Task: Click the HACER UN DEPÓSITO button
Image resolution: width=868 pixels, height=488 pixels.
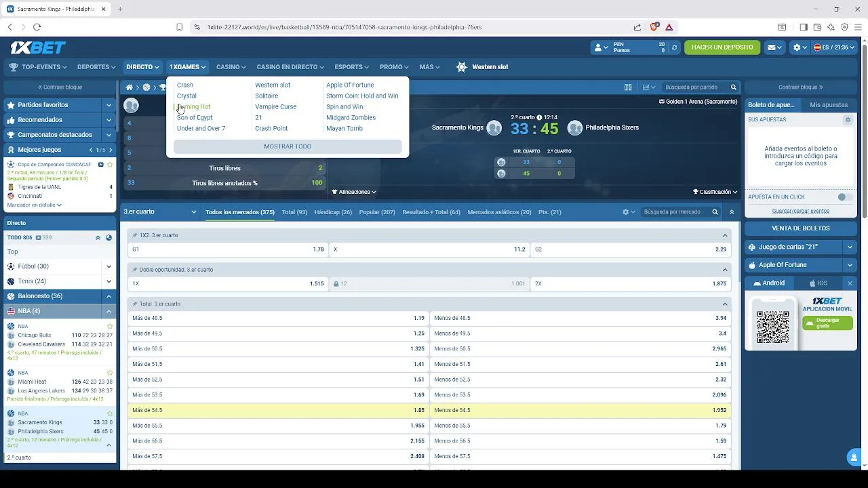Action: pyautogui.click(x=722, y=47)
